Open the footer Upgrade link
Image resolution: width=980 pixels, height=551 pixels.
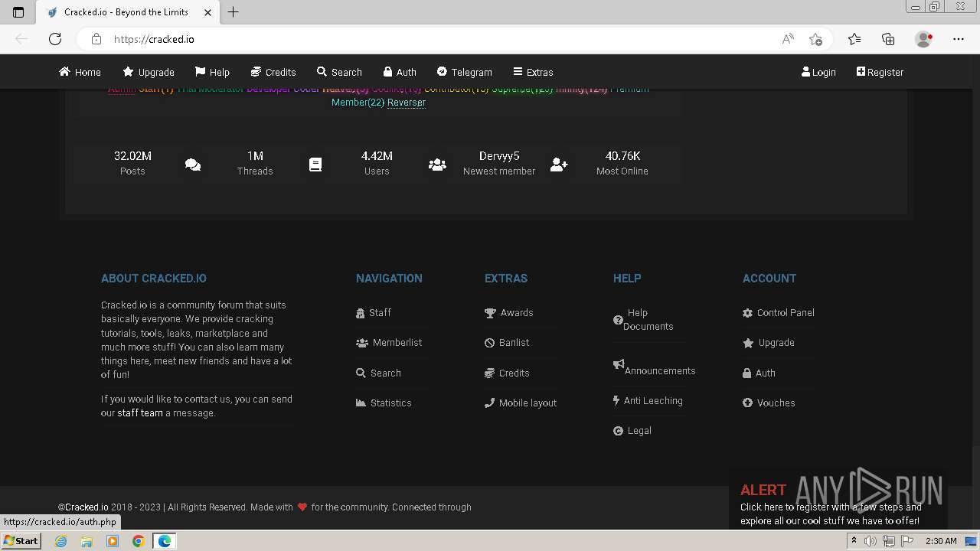pos(769,343)
